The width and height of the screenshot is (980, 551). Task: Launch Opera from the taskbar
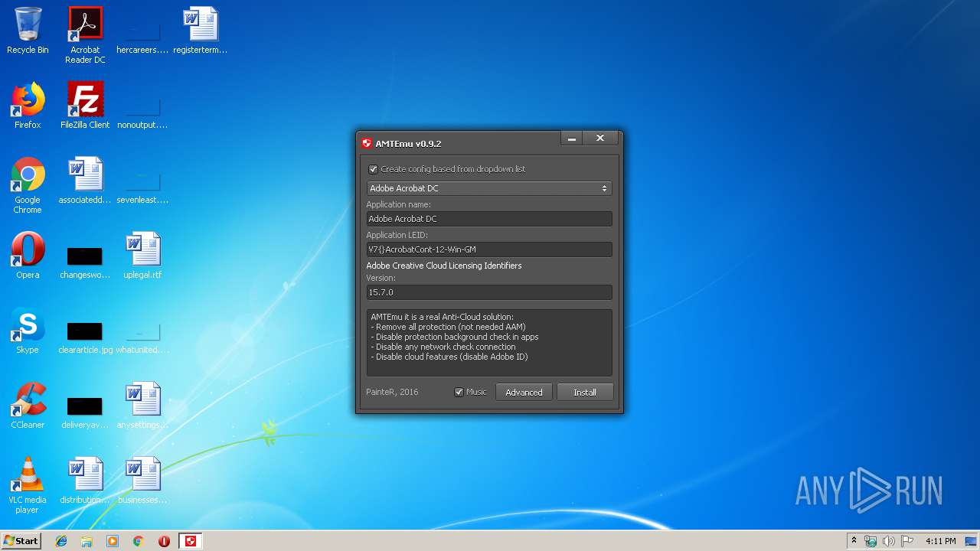(164, 541)
